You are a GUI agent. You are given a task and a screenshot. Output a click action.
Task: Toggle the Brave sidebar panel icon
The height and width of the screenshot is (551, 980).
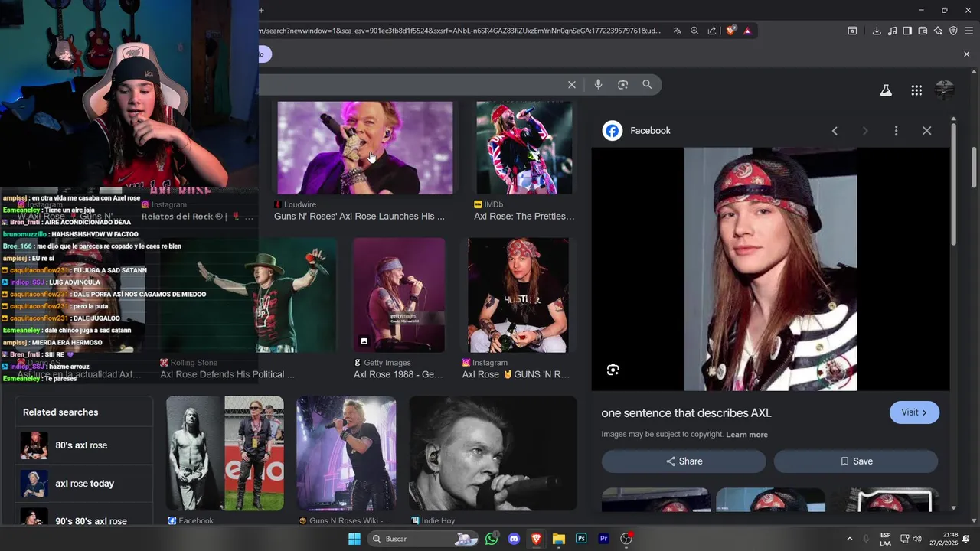907,31
